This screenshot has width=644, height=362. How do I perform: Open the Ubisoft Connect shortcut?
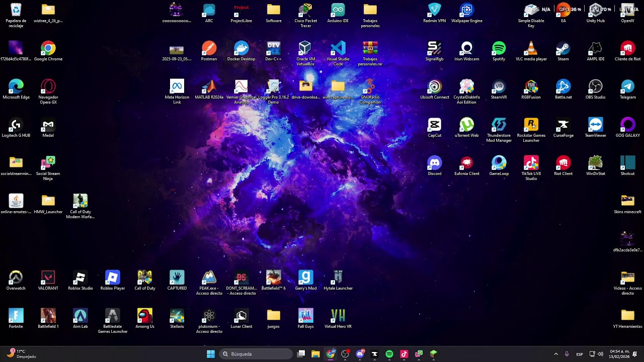(x=434, y=87)
